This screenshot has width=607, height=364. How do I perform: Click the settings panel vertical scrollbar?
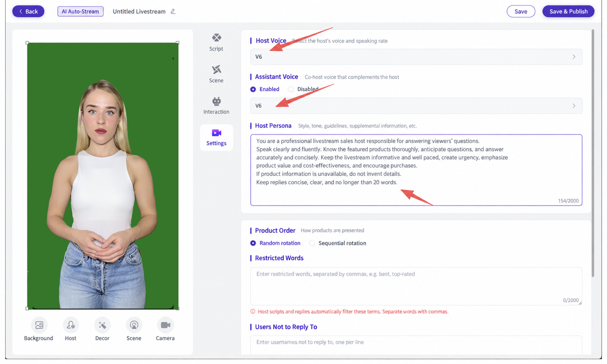593,153
